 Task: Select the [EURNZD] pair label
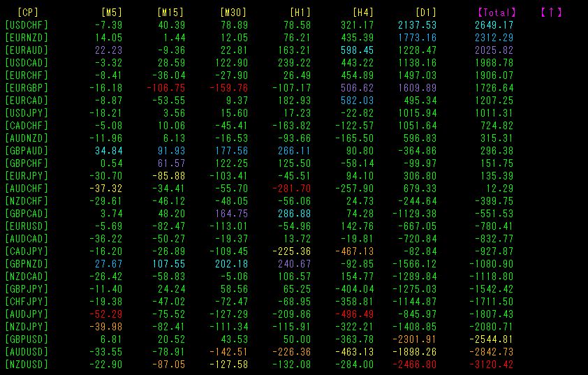coord(27,38)
